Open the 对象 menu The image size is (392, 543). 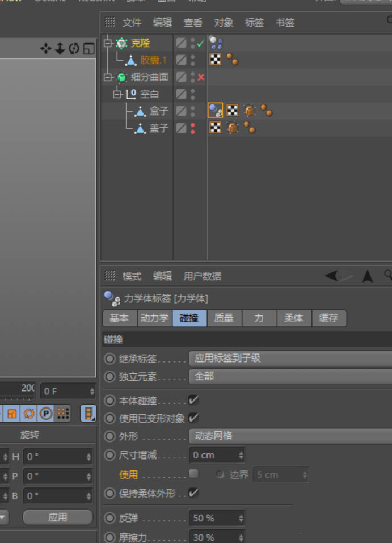pos(224,23)
